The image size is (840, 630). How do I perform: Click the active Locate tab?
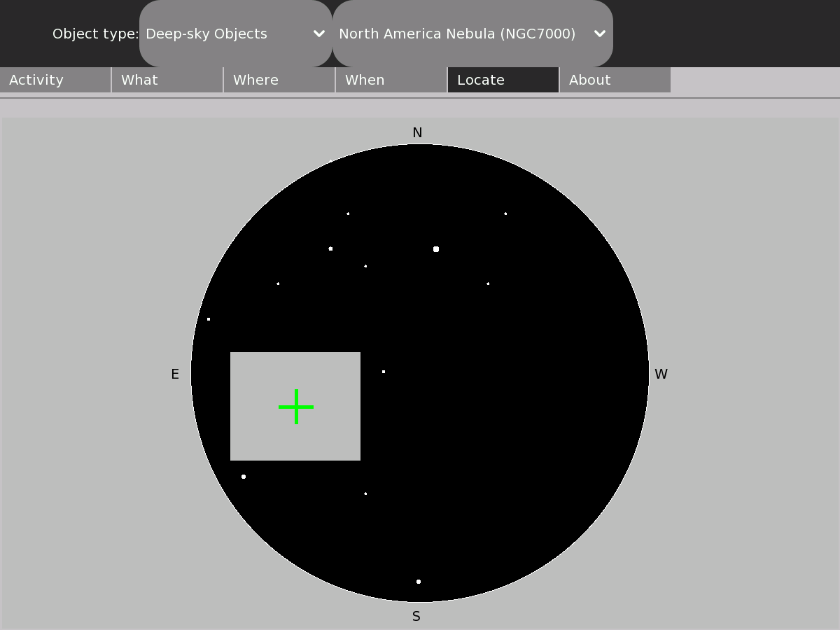(x=503, y=80)
